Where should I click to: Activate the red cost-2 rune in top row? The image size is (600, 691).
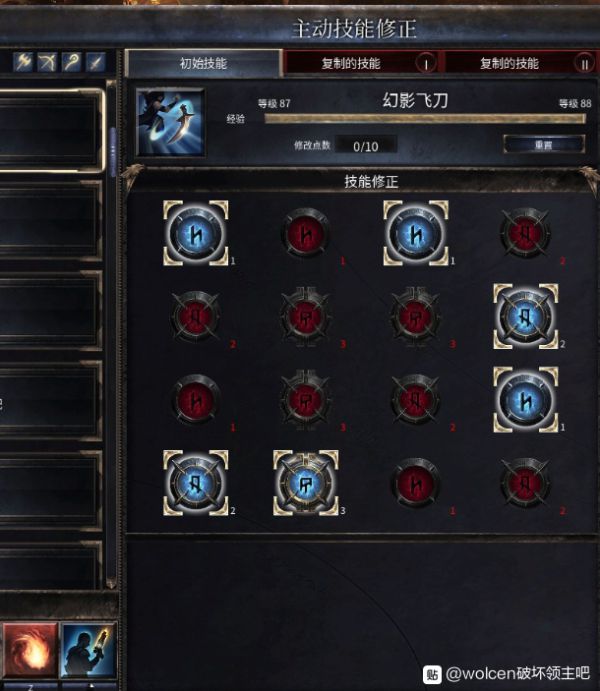[x=525, y=233]
